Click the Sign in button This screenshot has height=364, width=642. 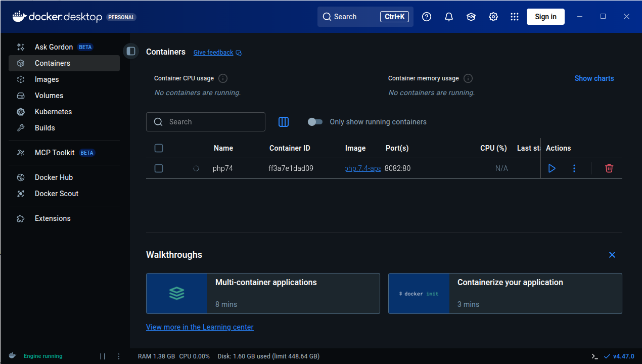(545, 17)
